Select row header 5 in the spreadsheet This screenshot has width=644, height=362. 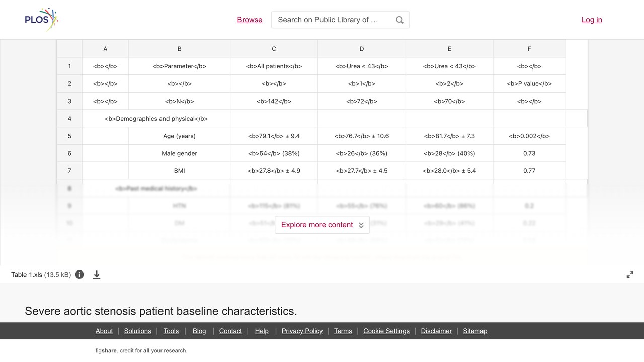coord(69,136)
